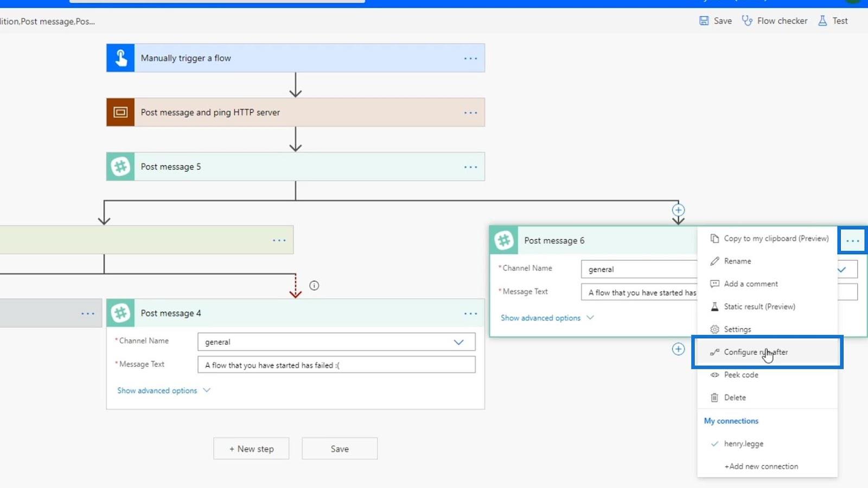Choose Add a comment from the menu
The image size is (868, 488).
[768, 284]
